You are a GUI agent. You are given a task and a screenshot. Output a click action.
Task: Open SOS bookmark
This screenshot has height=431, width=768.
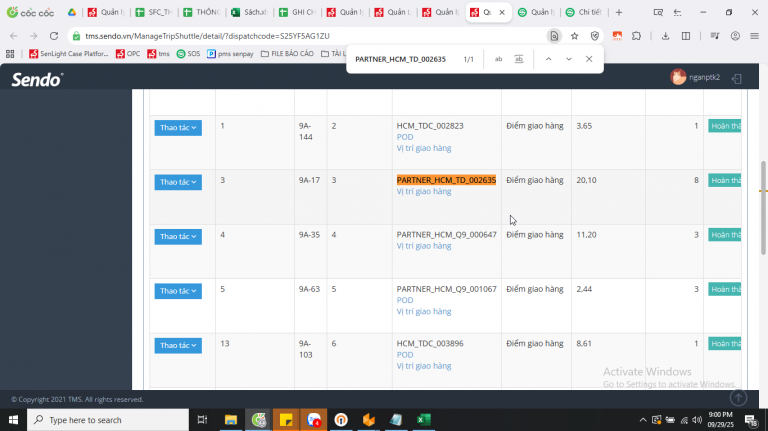[x=189, y=54]
